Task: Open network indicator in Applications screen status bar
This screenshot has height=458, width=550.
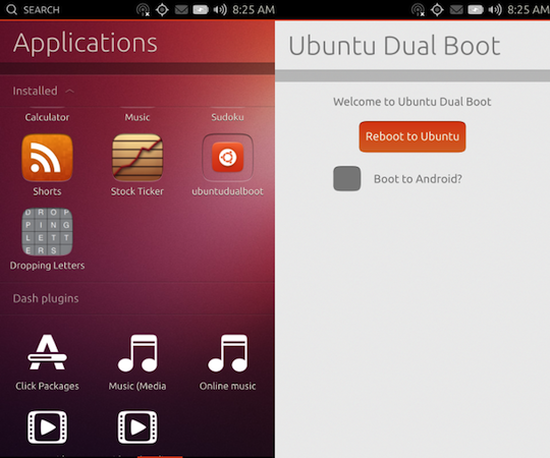Action: point(143,10)
